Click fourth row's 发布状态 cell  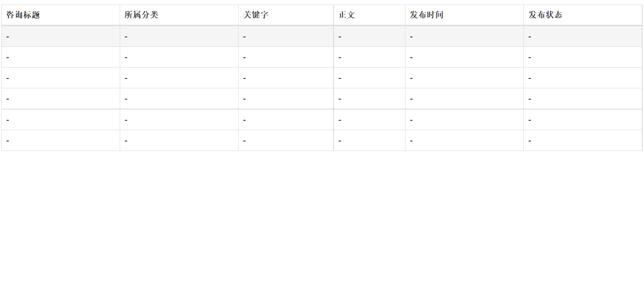[583, 99]
